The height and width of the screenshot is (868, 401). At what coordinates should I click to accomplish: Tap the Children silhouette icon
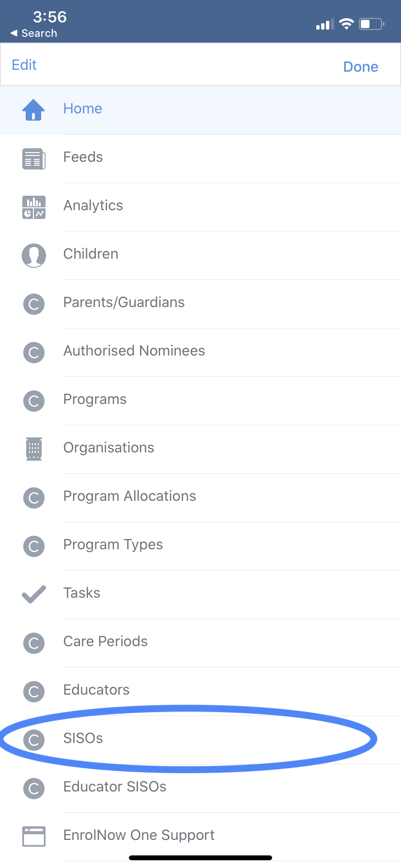tap(33, 255)
